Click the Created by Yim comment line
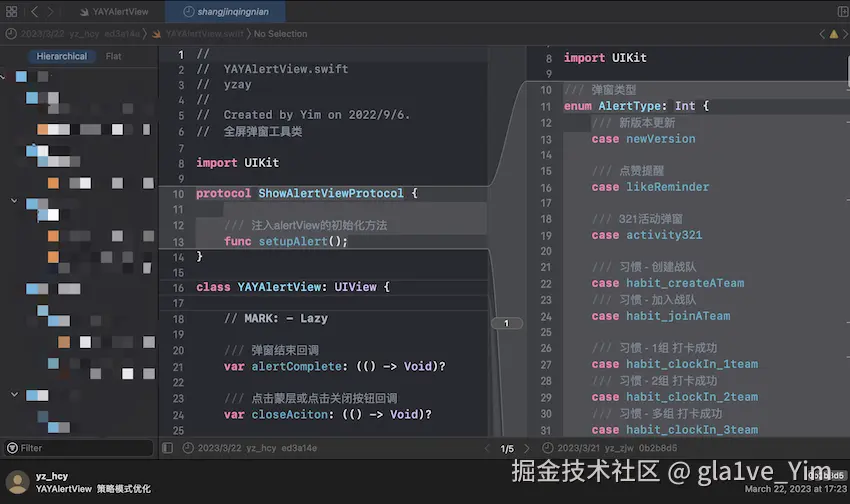Image resolution: width=850 pixels, height=504 pixels. pyautogui.click(x=303, y=115)
